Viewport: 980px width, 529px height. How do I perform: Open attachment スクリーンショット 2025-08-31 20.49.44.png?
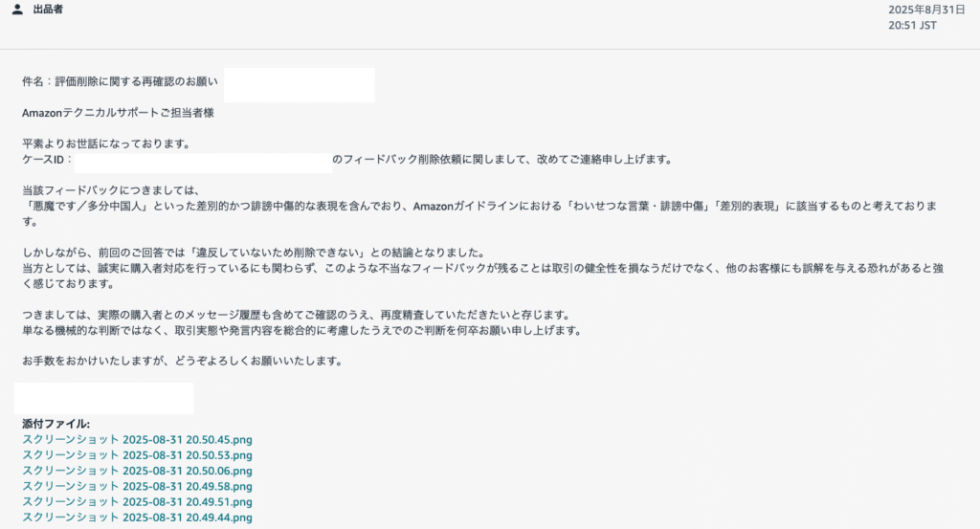coord(138,518)
